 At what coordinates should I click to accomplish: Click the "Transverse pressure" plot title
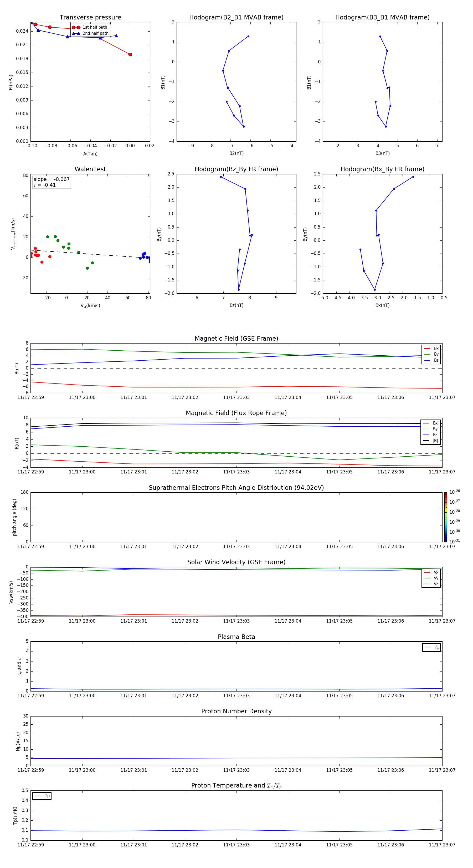tap(90, 18)
